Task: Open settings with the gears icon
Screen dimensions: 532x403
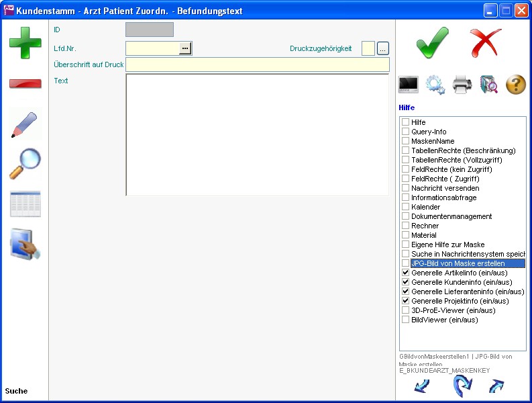Action: click(435, 85)
